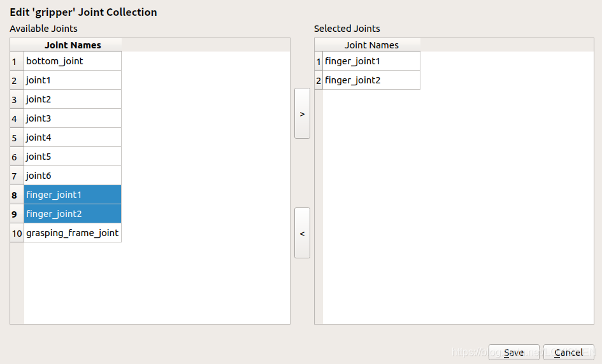Select finger_joint2 in Selected Joints
This screenshot has height=364, width=602.
371,80
